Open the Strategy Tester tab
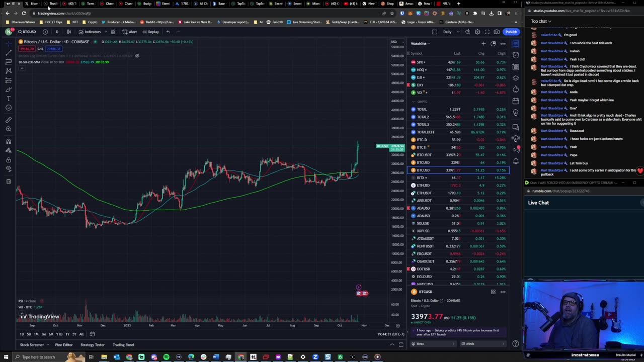The width and height of the screenshot is (644, 362). coord(93,345)
